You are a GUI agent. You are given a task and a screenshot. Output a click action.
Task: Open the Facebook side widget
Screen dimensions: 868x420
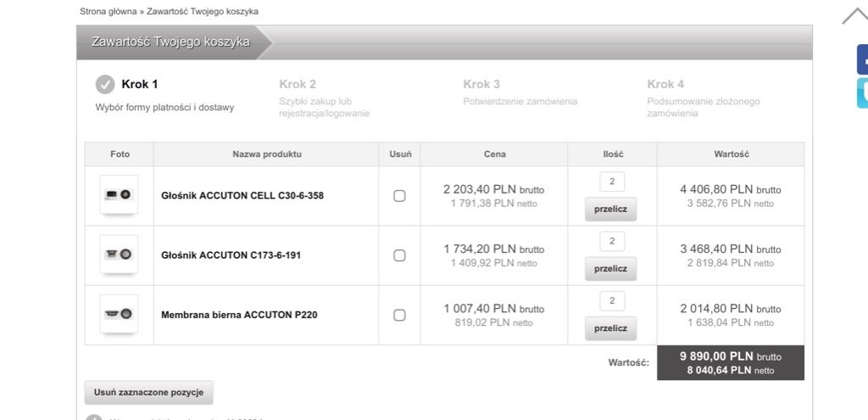pos(862,60)
